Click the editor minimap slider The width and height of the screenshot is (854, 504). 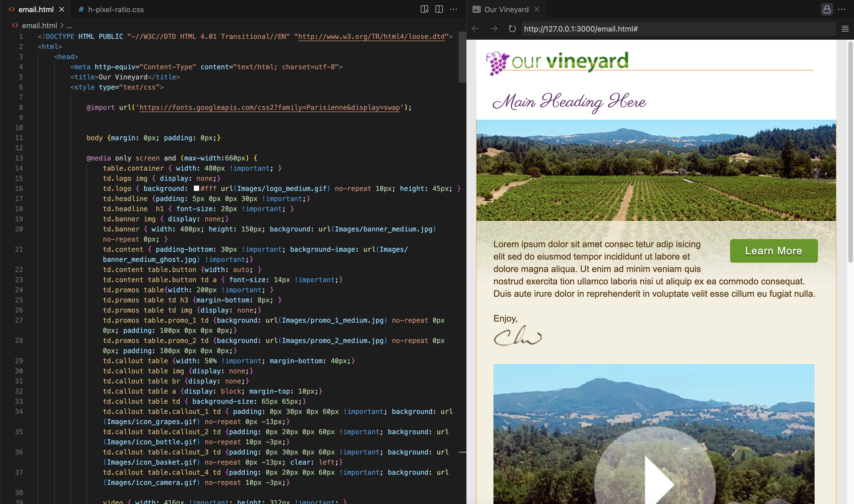462,57
